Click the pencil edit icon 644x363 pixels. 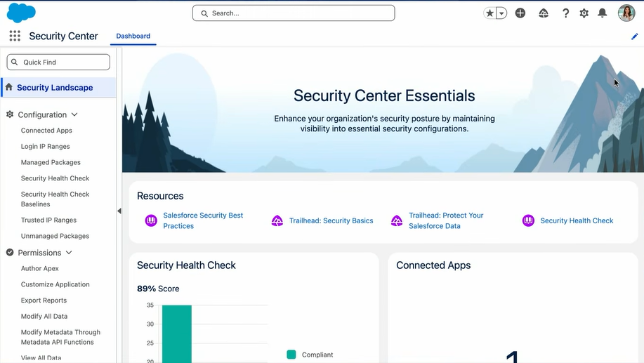pyautogui.click(x=635, y=37)
